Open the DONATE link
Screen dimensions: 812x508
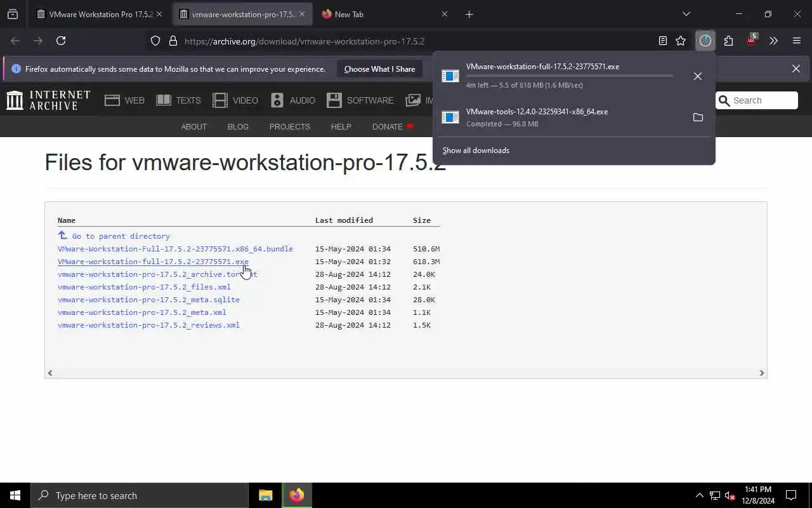(392, 126)
